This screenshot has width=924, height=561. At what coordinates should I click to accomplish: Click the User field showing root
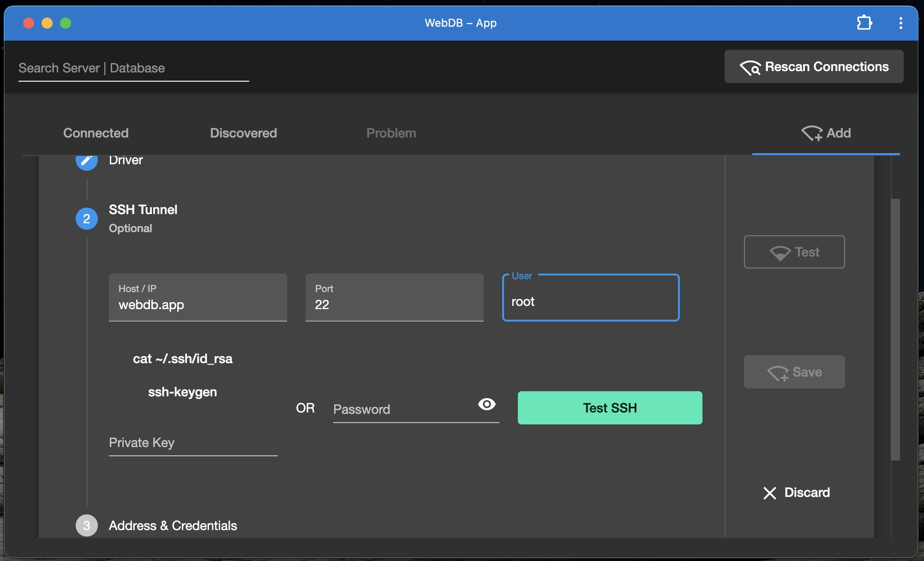coord(590,298)
